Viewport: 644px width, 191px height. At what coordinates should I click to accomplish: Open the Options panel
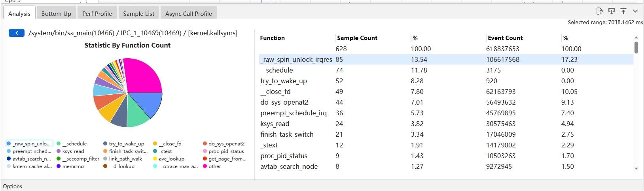(13, 186)
